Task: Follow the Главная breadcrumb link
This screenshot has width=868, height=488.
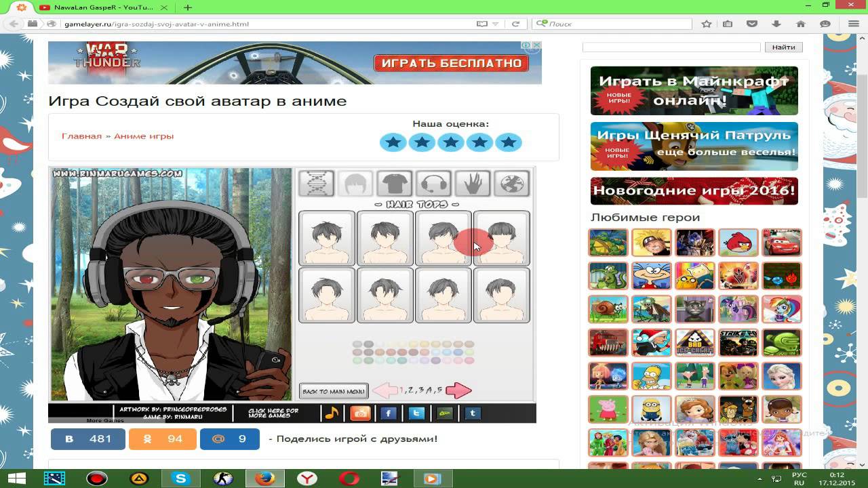Action: 81,136
